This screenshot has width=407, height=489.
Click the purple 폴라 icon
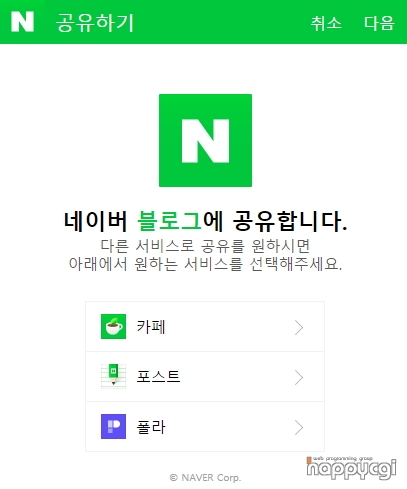point(113,426)
